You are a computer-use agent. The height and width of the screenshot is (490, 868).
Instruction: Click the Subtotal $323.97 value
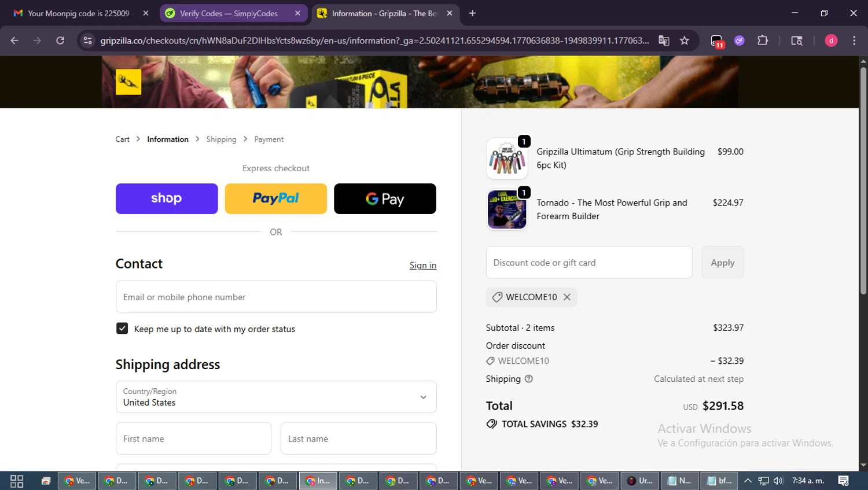click(x=729, y=327)
